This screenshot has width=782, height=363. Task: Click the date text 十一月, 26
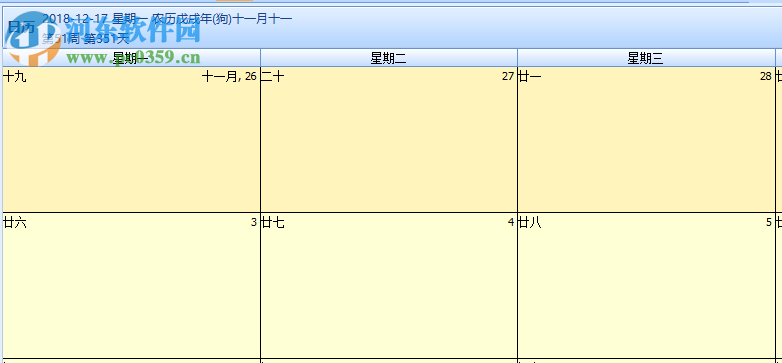[229, 76]
